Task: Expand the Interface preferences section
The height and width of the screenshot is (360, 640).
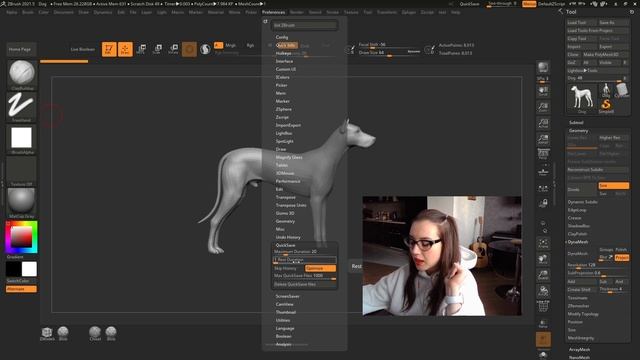Action: (284, 61)
